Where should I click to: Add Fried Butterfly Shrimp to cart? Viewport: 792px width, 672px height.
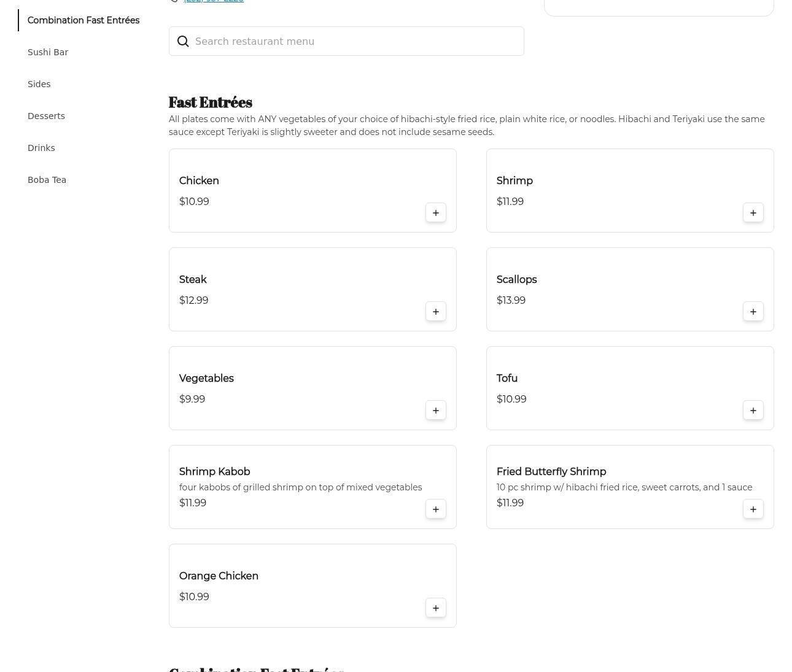point(753,509)
